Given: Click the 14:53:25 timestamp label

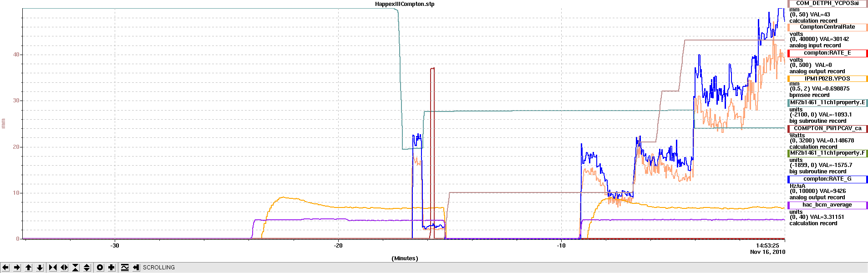Looking at the screenshot, I should click(x=767, y=246).
